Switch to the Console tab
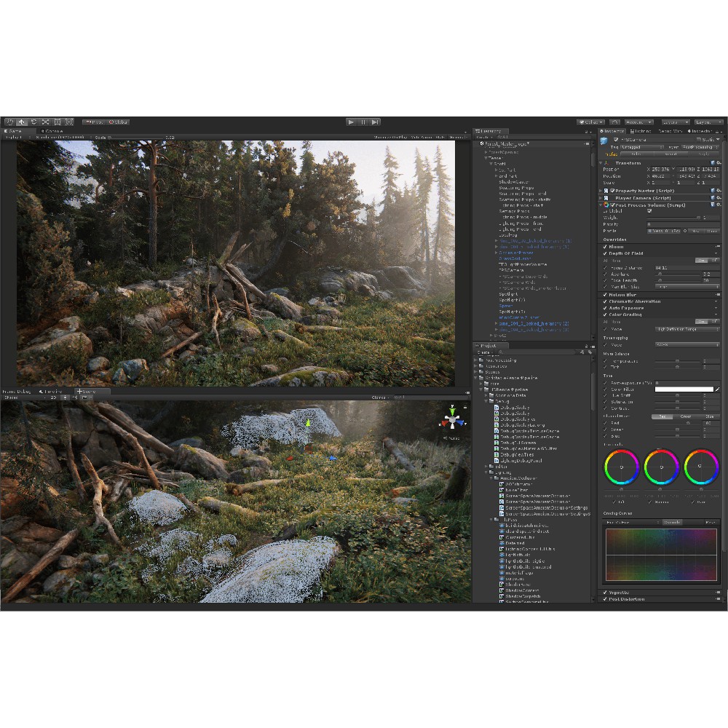 52,131
